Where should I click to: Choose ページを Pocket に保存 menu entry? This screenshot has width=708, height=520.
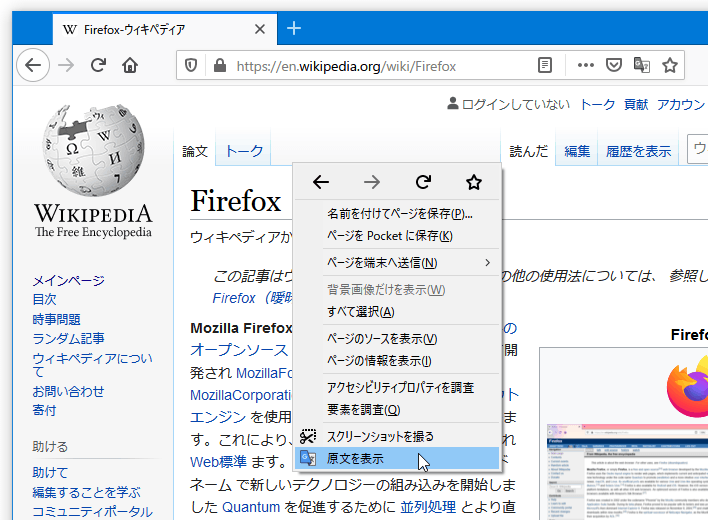397,236
